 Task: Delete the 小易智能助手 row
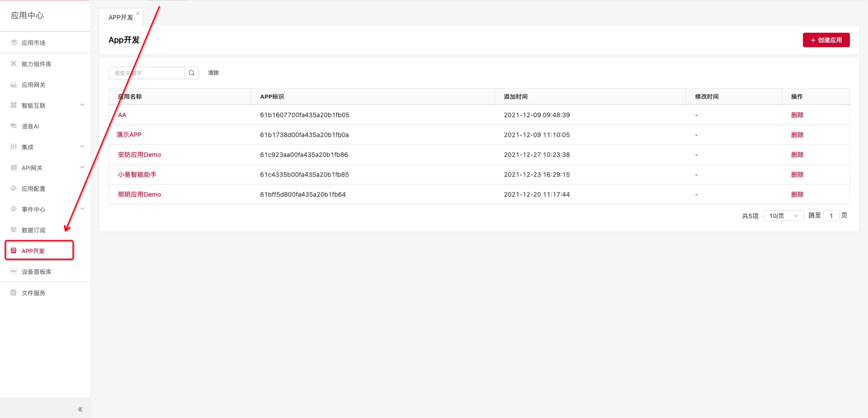797,174
